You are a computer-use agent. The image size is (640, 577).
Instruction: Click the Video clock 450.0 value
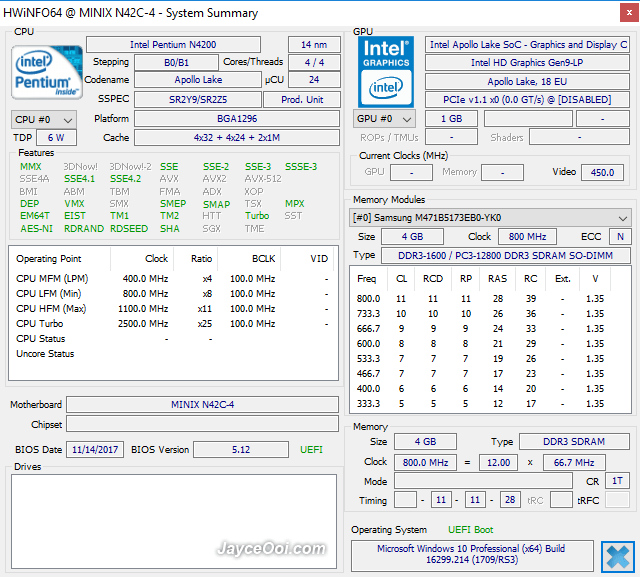click(602, 172)
